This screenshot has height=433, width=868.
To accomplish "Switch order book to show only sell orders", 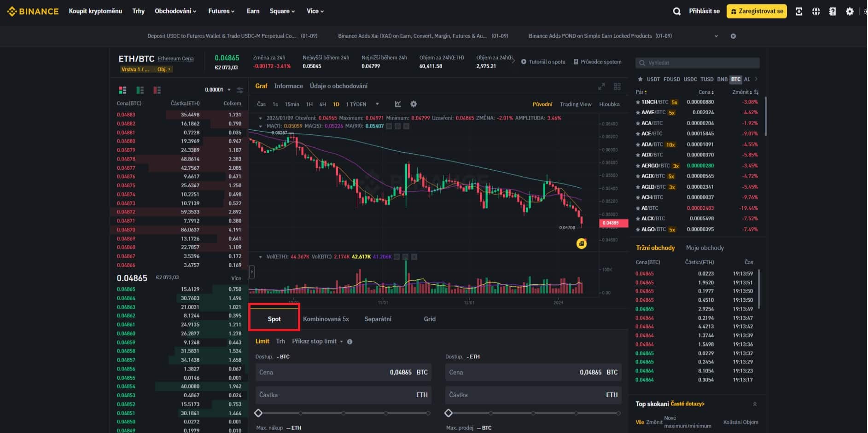I will [157, 90].
